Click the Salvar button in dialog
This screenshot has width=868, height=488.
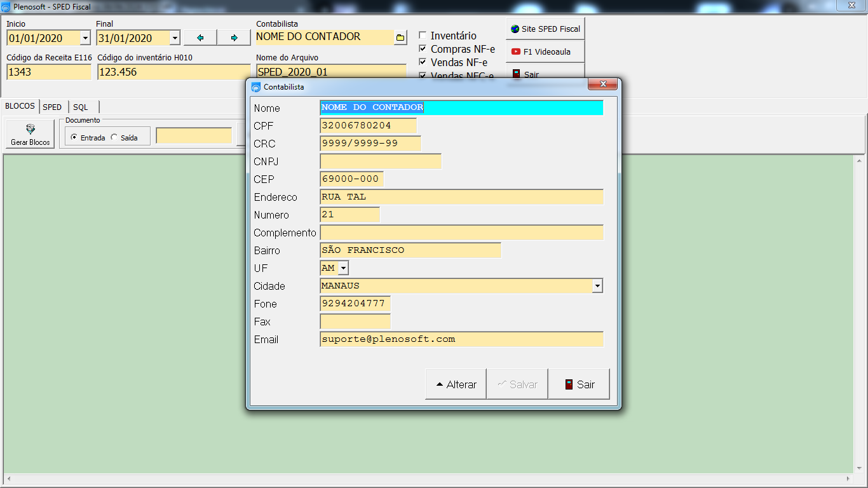point(517,384)
